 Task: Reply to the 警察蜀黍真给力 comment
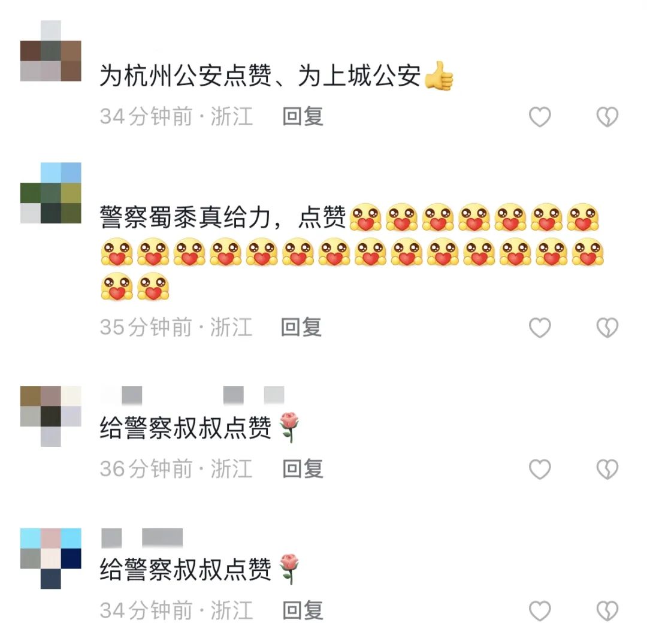click(x=301, y=327)
